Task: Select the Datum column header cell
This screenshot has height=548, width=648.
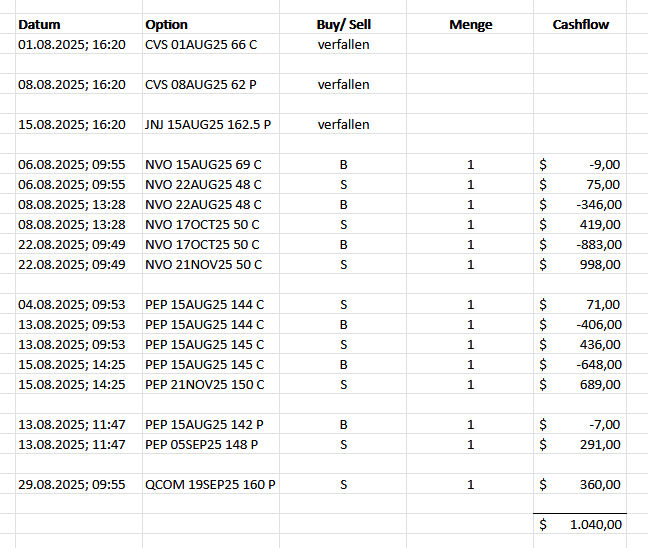Action: [40, 24]
